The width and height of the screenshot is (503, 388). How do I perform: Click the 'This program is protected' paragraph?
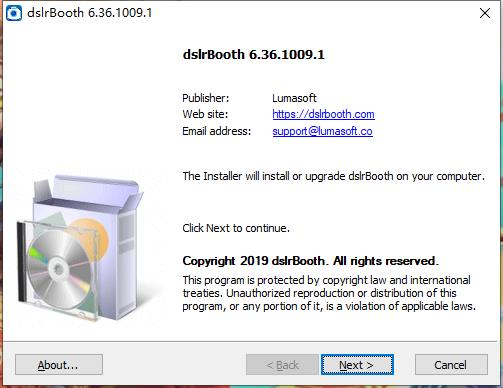tap(329, 293)
